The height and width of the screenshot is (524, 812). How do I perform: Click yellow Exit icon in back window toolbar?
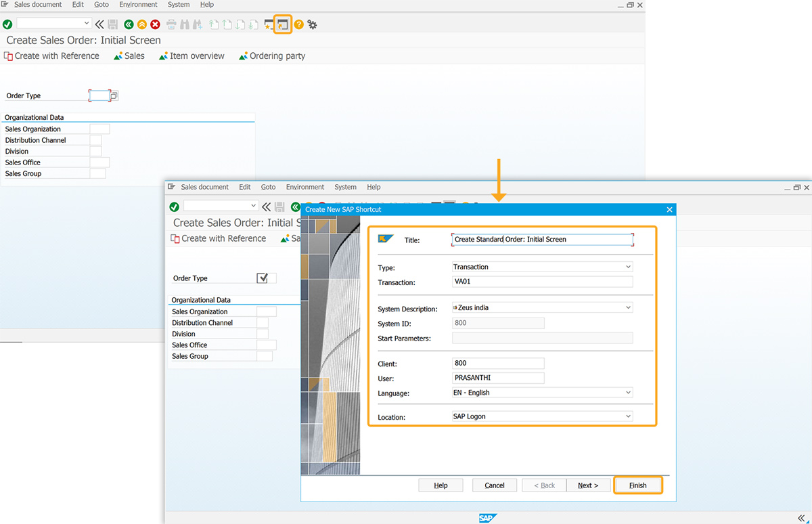pyautogui.click(x=142, y=24)
